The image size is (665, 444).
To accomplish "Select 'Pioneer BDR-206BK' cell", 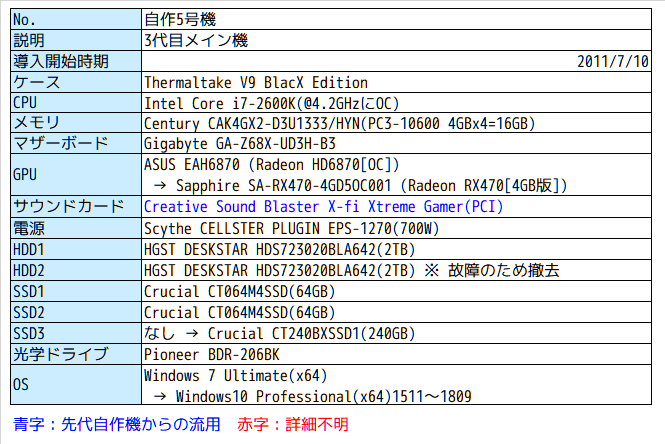I will point(396,354).
